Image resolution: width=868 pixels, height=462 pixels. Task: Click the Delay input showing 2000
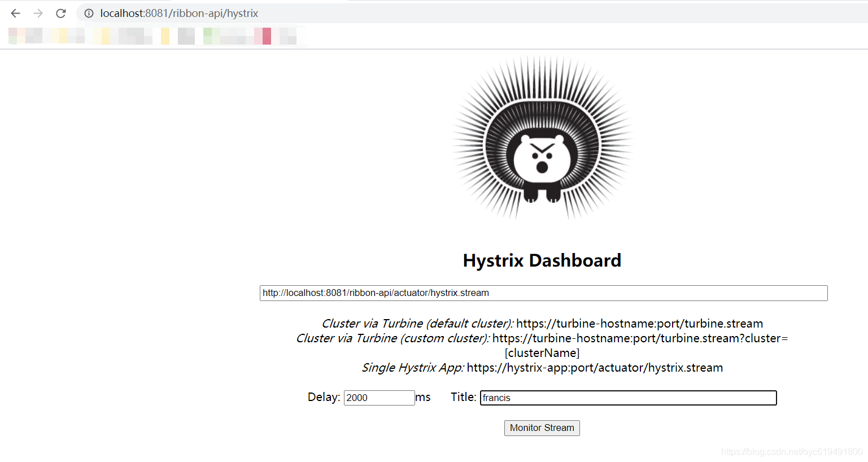(x=379, y=398)
